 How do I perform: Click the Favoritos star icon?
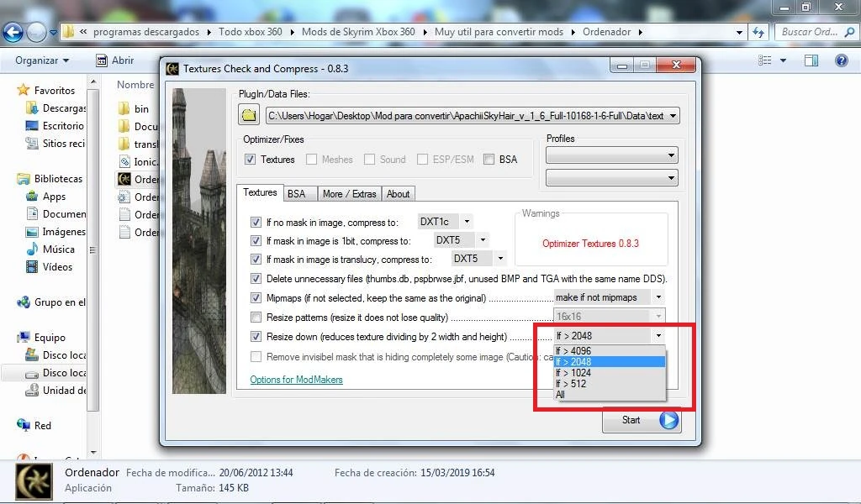click(23, 90)
